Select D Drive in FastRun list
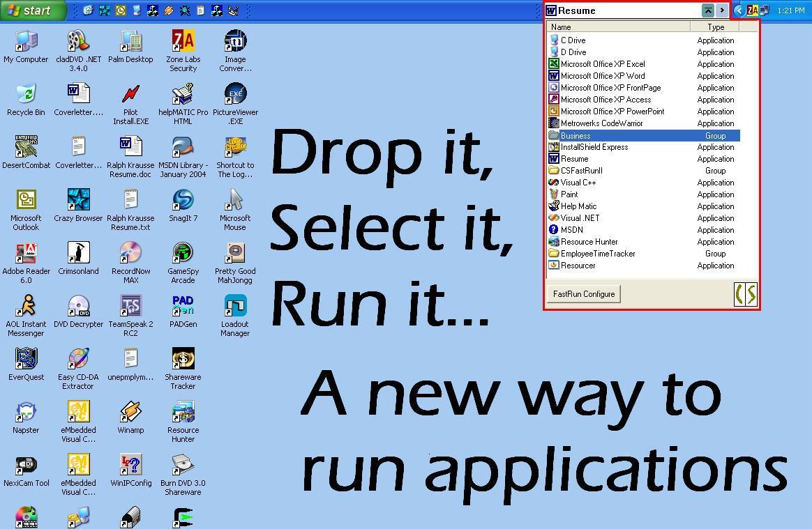The width and height of the screenshot is (812, 529). click(644, 52)
